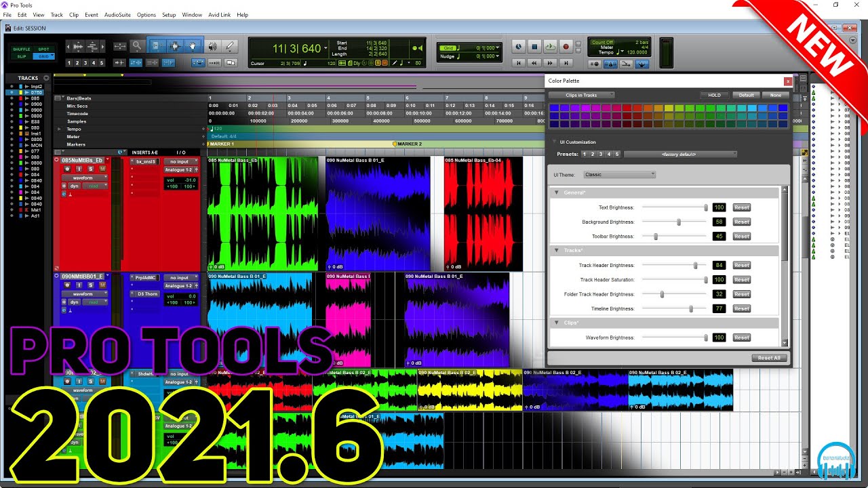Image resolution: width=868 pixels, height=488 pixels.
Task: Open the Avid Link menu
Action: coord(218,14)
